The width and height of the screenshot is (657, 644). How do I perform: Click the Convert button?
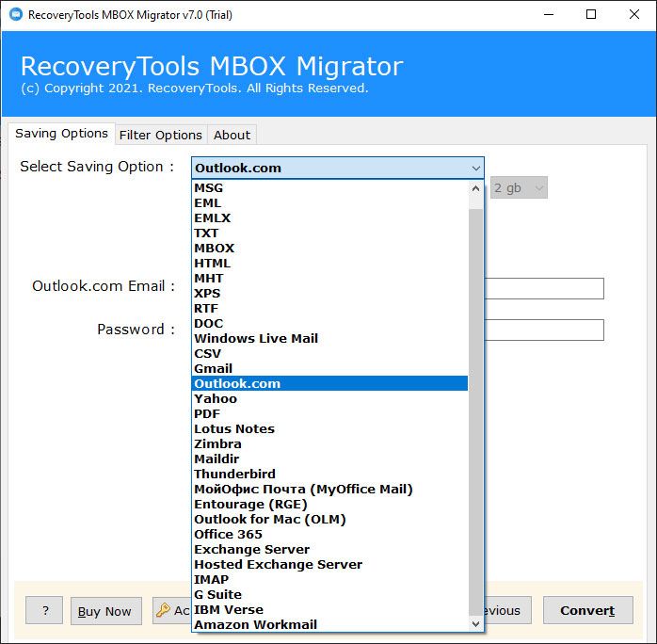(x=588, y=610)
